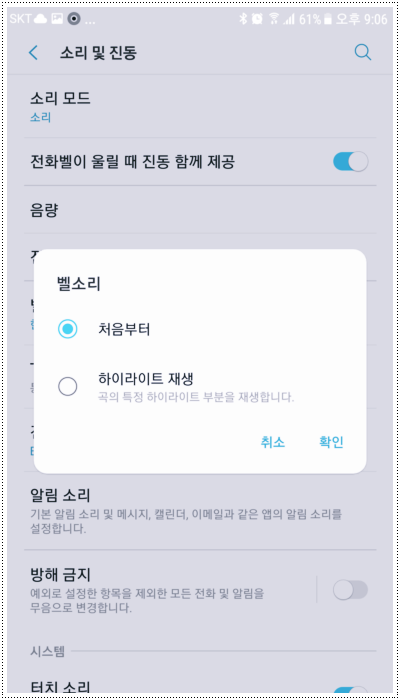Image resolution: width=400 pixels, height=700 pixels.
Task: Tap cloud icon in status bar
Action: pyautogui.click(x=41, y=19)
